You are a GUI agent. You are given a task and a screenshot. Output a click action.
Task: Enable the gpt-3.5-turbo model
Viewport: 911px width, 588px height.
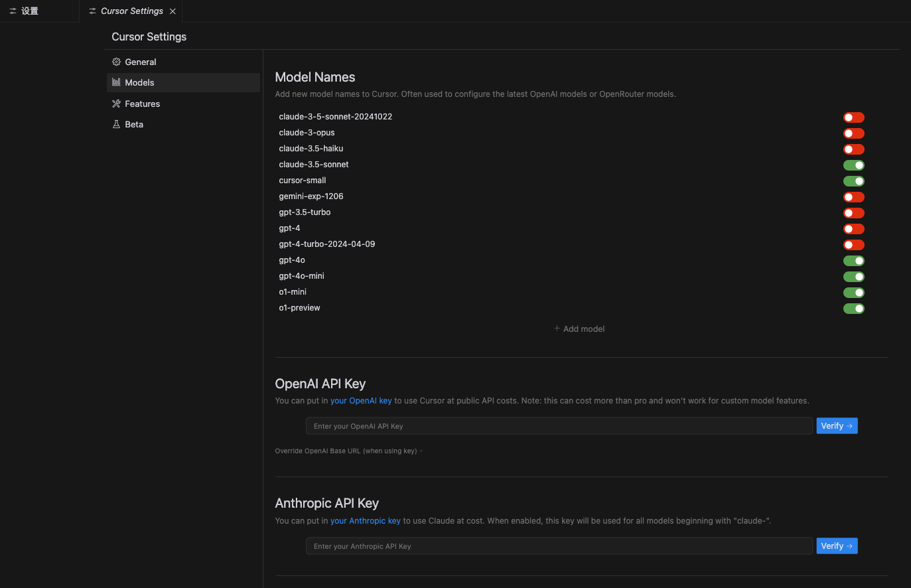854,213
